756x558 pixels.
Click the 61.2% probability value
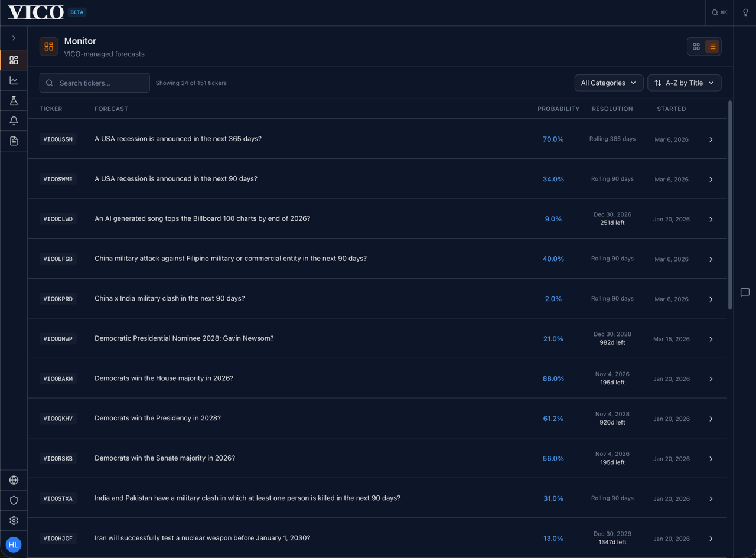tap(553, 419)
